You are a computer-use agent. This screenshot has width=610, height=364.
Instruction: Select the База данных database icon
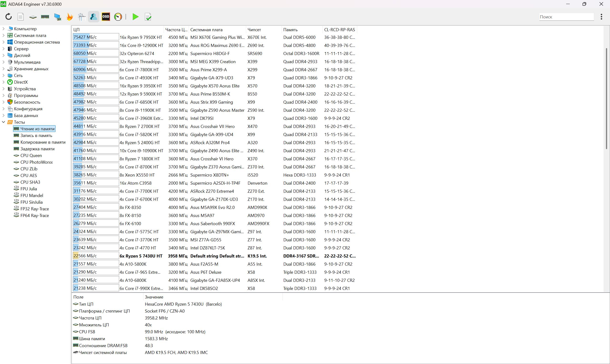click(x=10, y=115)
